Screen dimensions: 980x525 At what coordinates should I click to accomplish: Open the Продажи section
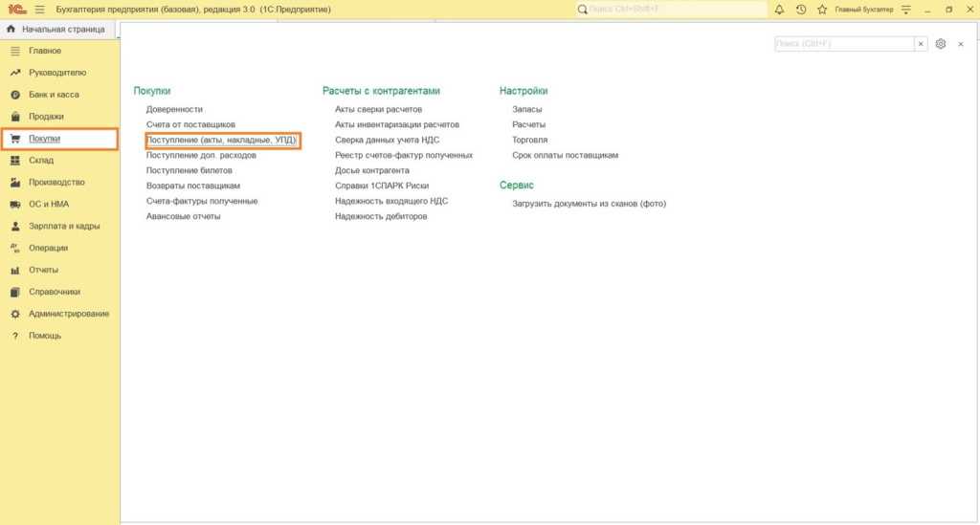tap(46, 116)
